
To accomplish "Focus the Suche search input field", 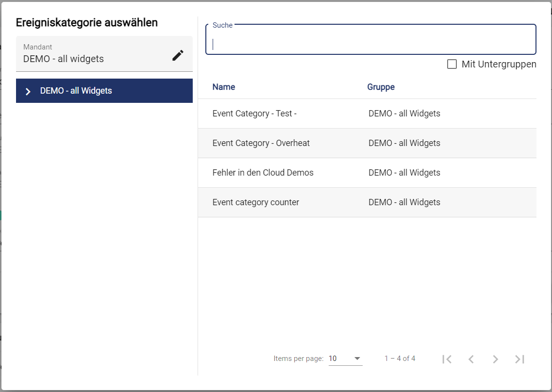I will click(x=371, y=44).
